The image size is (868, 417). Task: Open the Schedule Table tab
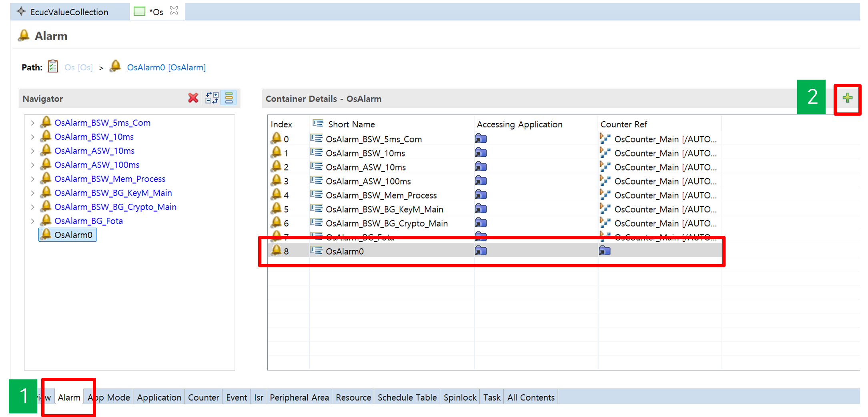[407, 397]
